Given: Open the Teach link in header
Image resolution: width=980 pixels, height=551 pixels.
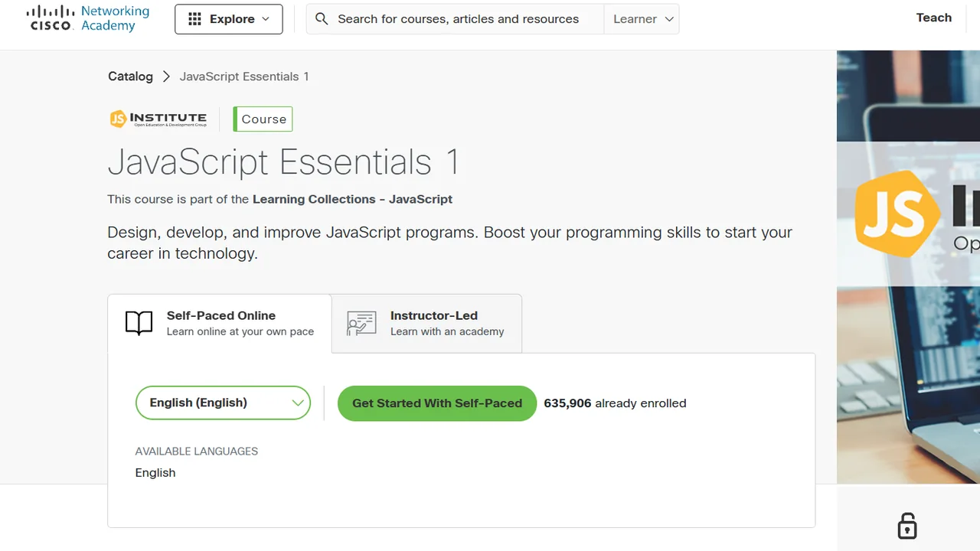Looking at the screenshot, I should coord(933,18).
